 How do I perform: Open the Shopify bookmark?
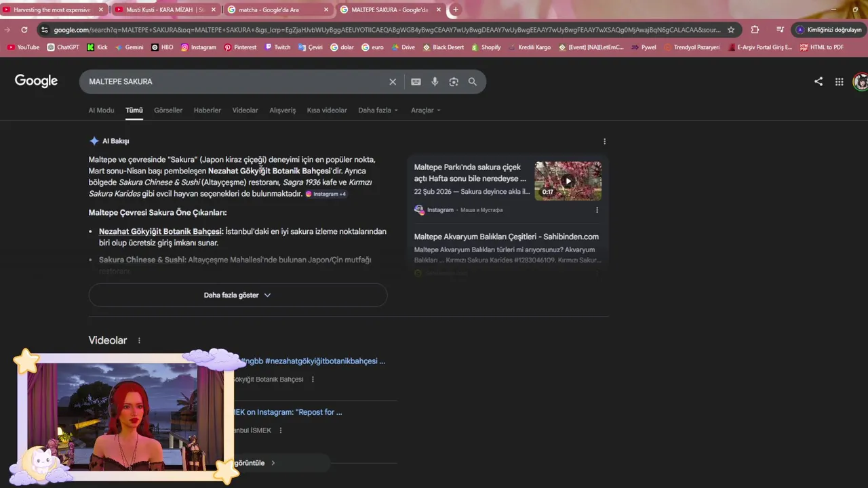point(486,47)
